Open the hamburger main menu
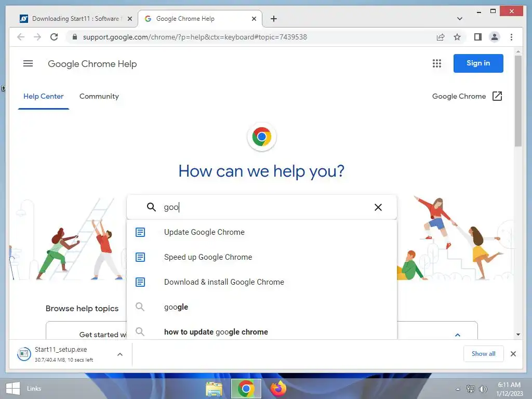The width and height of the screenshot is (532, 399). click(x=28, y=63)
